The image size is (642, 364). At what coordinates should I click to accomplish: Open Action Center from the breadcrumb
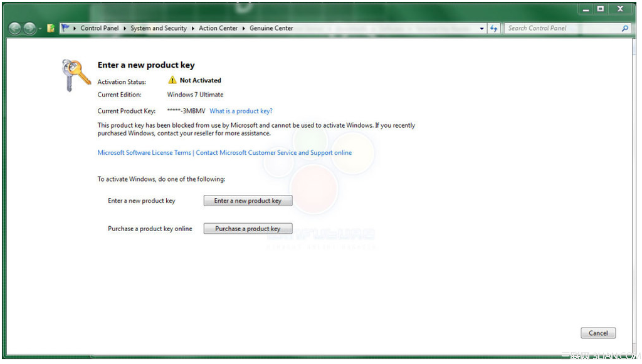pyautogui.click(x=219, y=28)
